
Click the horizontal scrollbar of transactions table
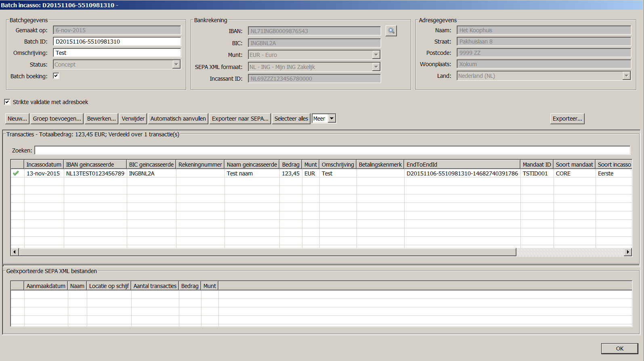[267, 252]
